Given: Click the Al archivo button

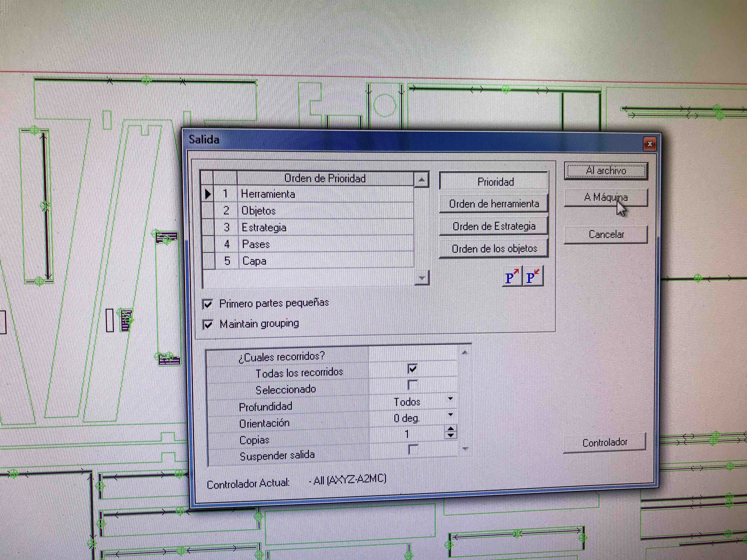Looking at the screenshot, I should point(606,171).
